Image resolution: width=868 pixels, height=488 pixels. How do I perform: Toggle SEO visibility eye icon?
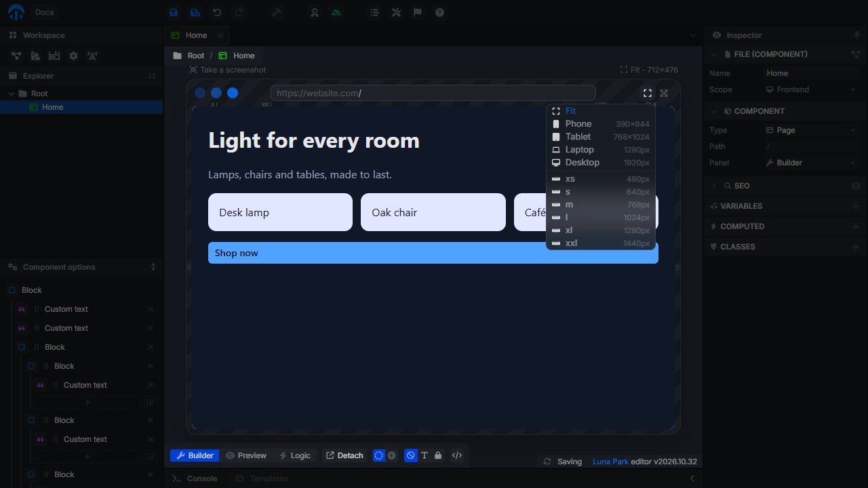coord(856,186)
